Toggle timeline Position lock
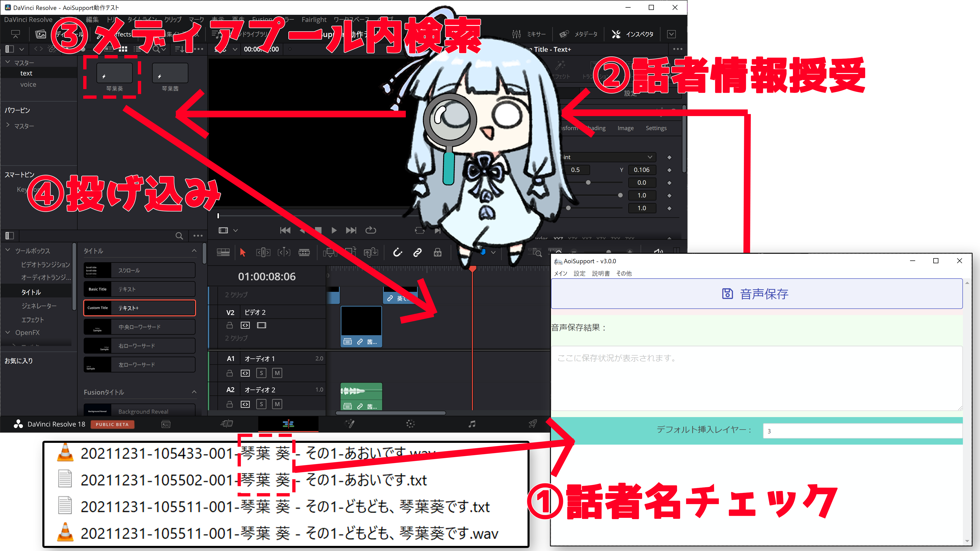Viewport: 980px width, 551px height. click(x=437, y=252)
